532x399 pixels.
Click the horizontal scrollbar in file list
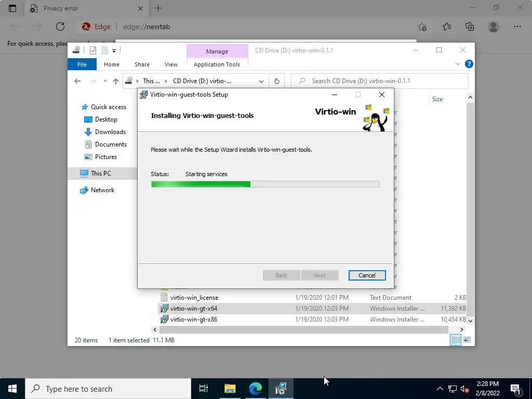pos(303,329)
